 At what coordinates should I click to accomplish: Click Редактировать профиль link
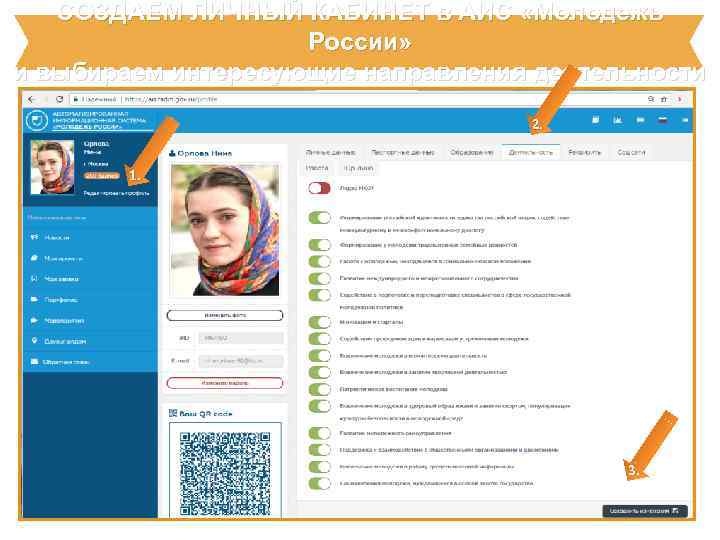pyautogui.click(x=116, y=193)
